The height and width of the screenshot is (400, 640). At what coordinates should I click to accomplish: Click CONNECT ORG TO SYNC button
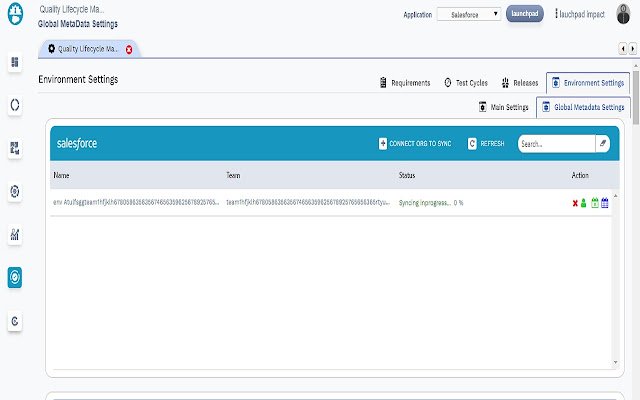click(415, 144)
